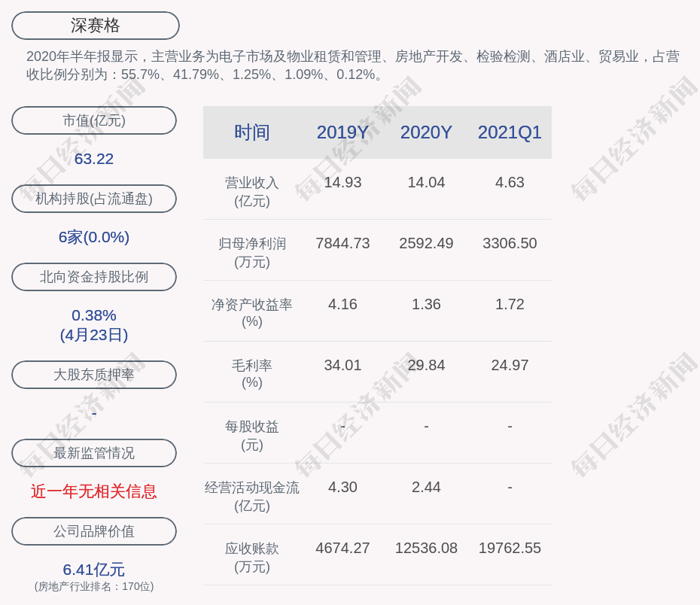Click the ROE value 1.36
Viewport: 700px width, 605px height.
(x=426, y=304)
